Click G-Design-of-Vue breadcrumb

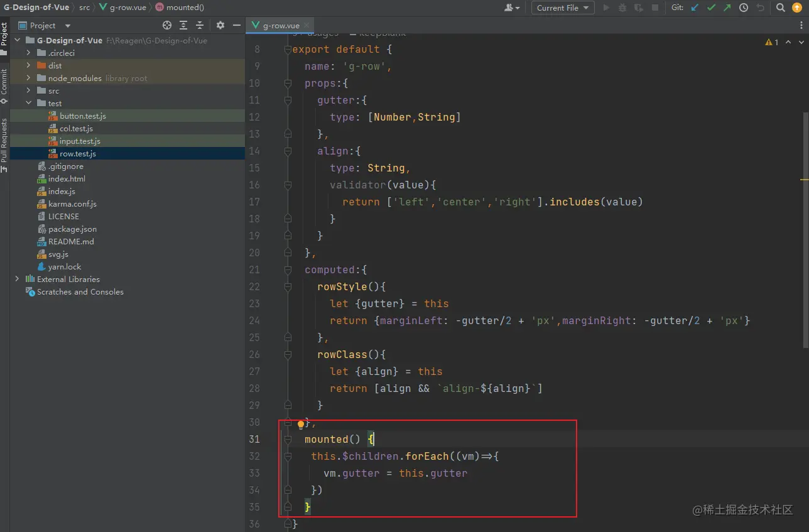click(x=36, y=8)
